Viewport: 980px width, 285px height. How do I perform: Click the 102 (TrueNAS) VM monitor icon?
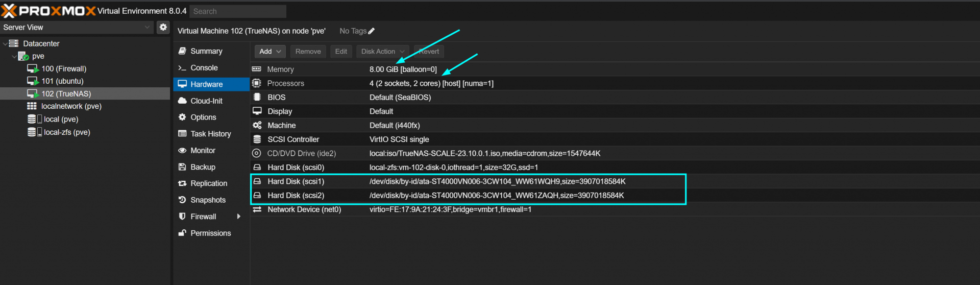[x=33, y=93]
